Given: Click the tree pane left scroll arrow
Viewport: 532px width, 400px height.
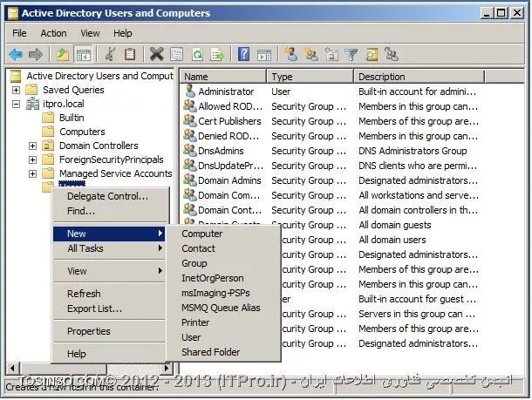Looking at the screenshot, I should pyautogui.click(x=12, y=368).
